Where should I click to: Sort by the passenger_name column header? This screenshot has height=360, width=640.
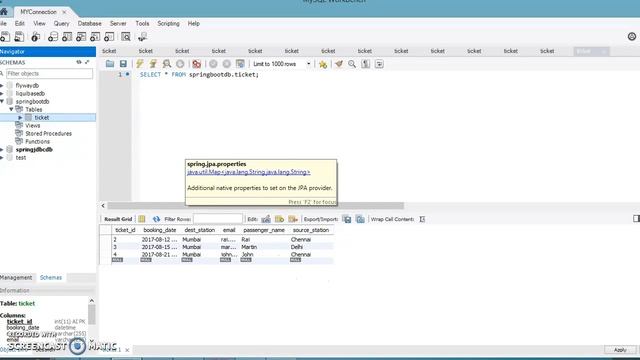(x=264, y=230)
